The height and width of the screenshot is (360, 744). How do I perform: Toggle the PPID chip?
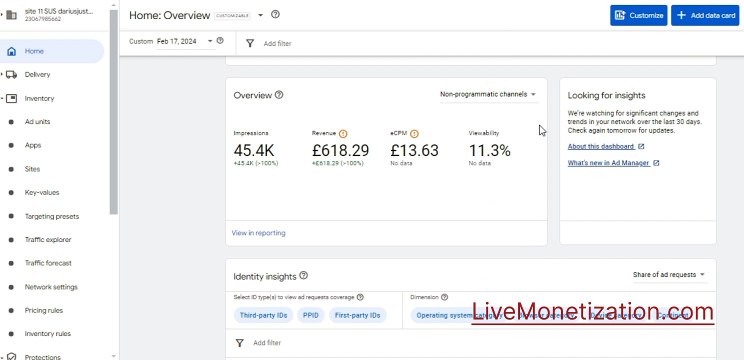[x=311, y=315]
